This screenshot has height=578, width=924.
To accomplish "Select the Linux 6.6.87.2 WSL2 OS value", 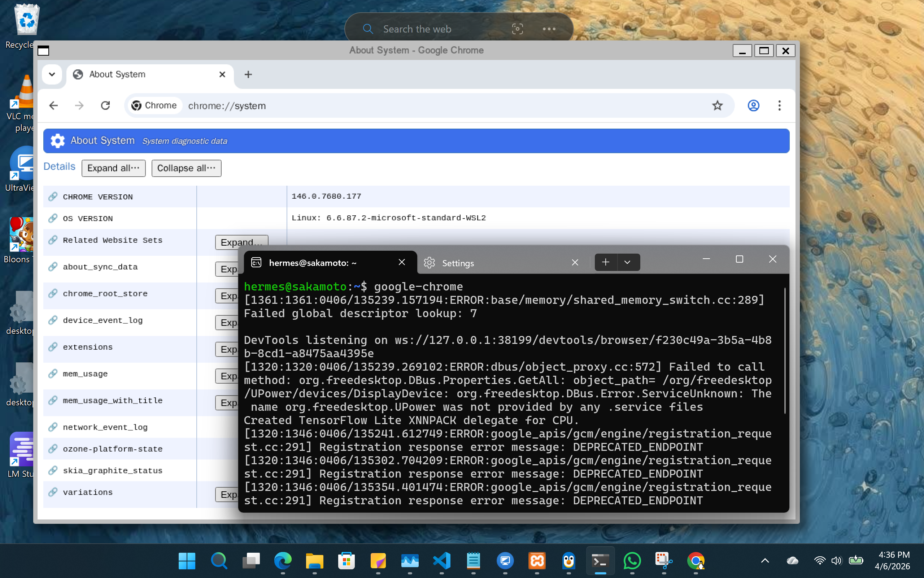I will (x=389, y=218).
